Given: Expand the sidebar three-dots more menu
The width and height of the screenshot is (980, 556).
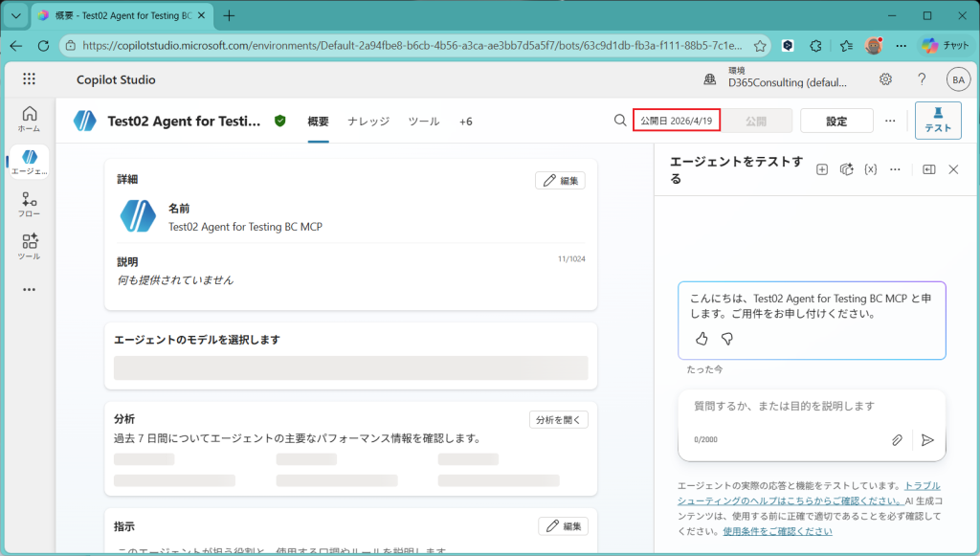Looking at the screenshot, I should (x=29, y=289).
